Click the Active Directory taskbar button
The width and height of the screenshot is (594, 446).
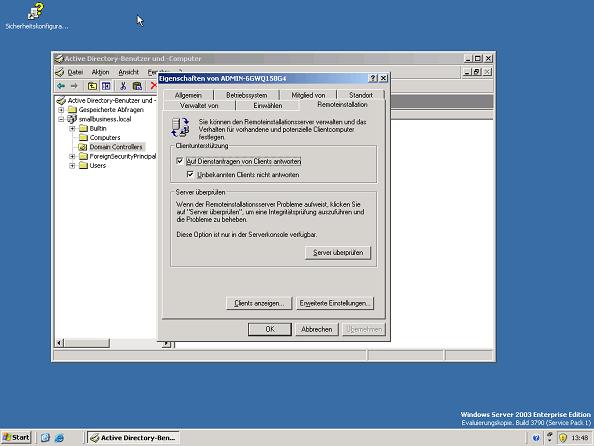(x=133, y=438)
